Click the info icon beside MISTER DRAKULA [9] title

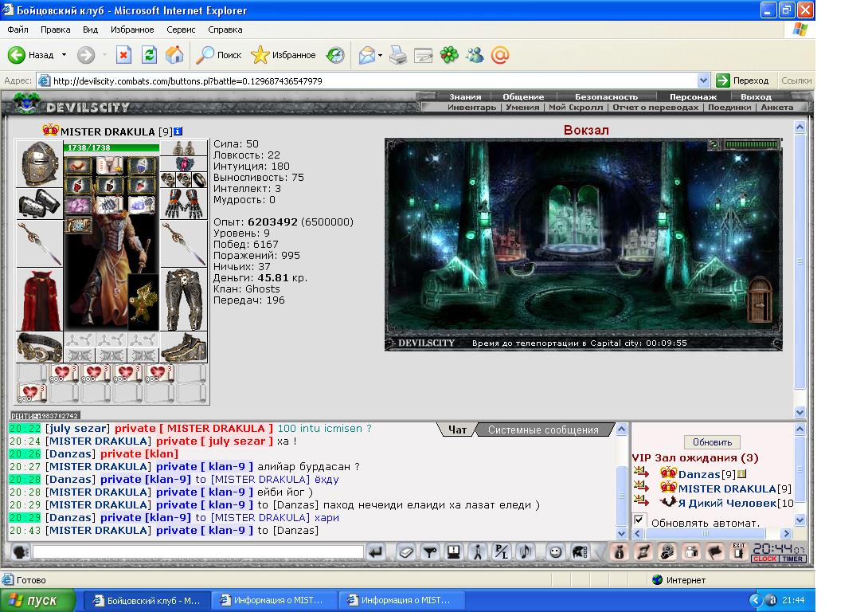(178, 131)
